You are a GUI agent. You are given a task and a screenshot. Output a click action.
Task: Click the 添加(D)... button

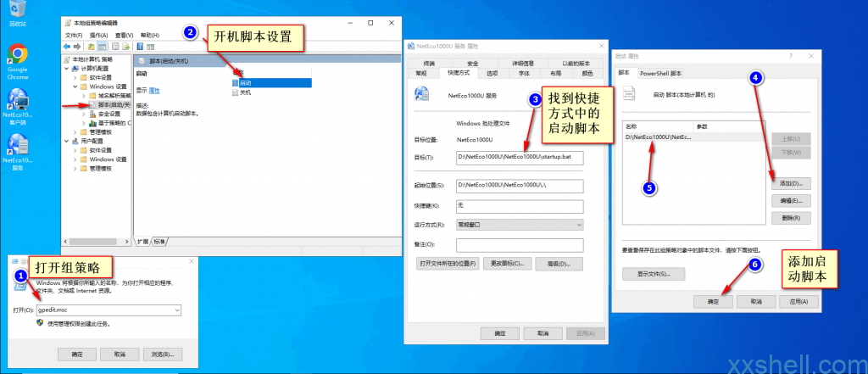click(792, 183)
